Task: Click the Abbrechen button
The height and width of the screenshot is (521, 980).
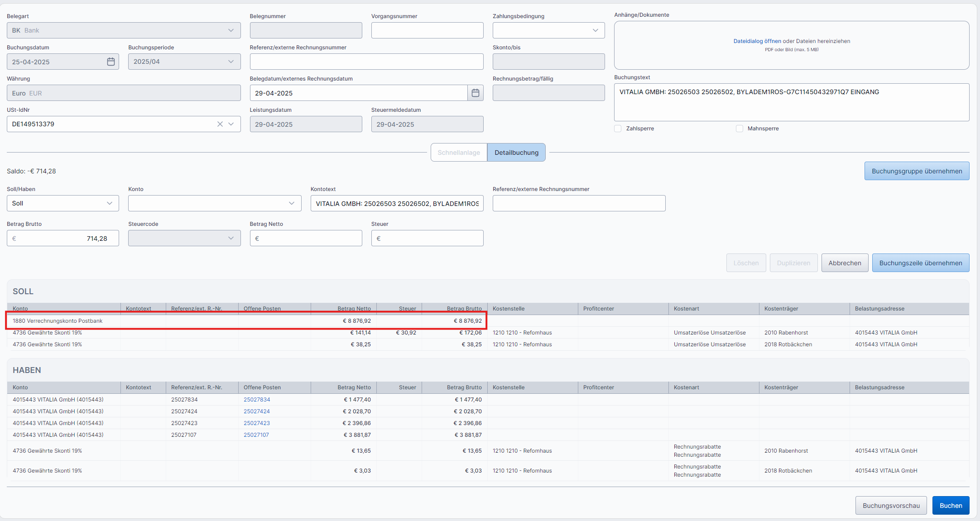Action: pyautogui.click(x=845, y=263)
